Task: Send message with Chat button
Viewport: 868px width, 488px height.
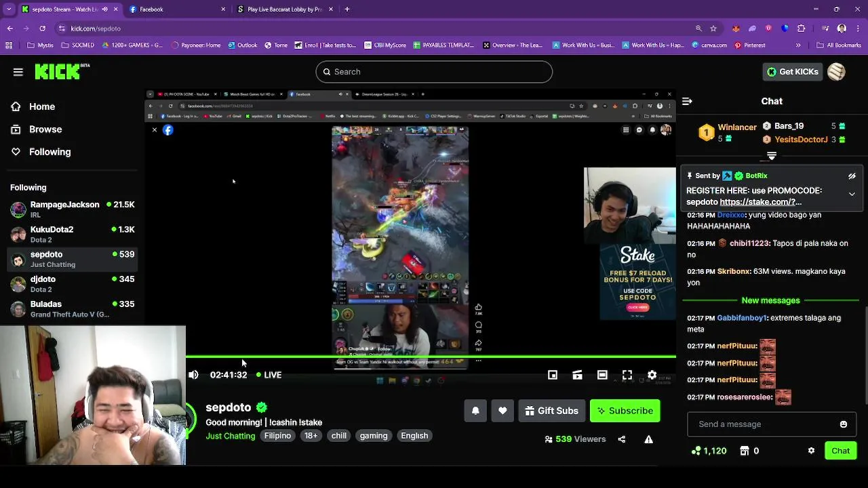Action: click(840, 451)
